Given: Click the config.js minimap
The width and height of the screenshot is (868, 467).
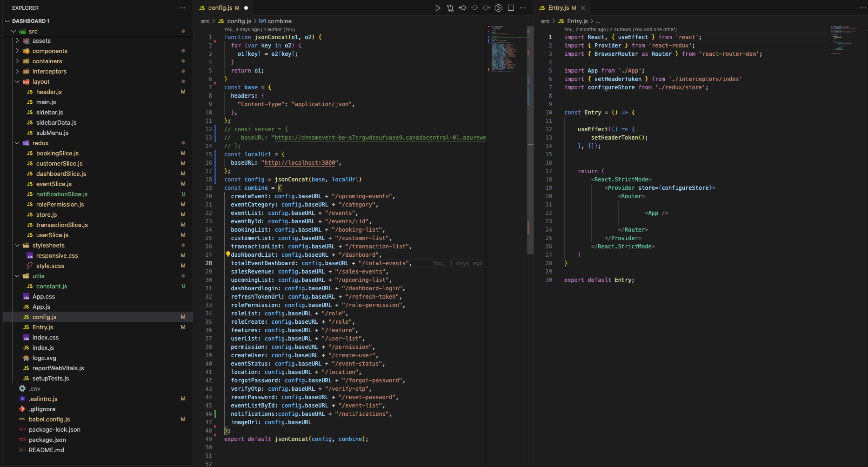Looking at the screenshot, I should [506, 49].
